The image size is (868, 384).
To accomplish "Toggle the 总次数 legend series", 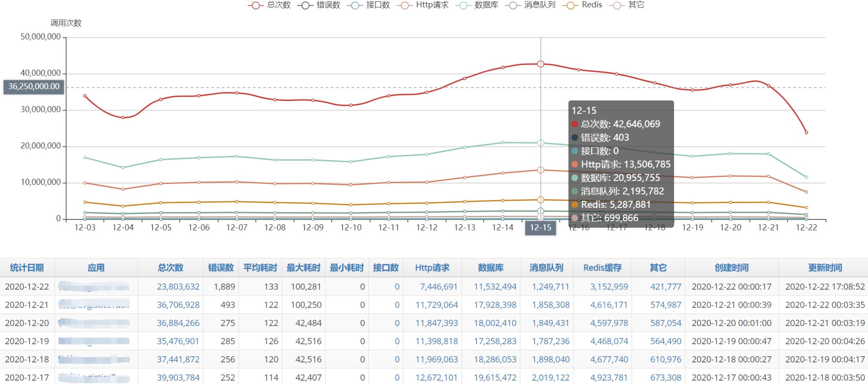I will click(269, 5).
